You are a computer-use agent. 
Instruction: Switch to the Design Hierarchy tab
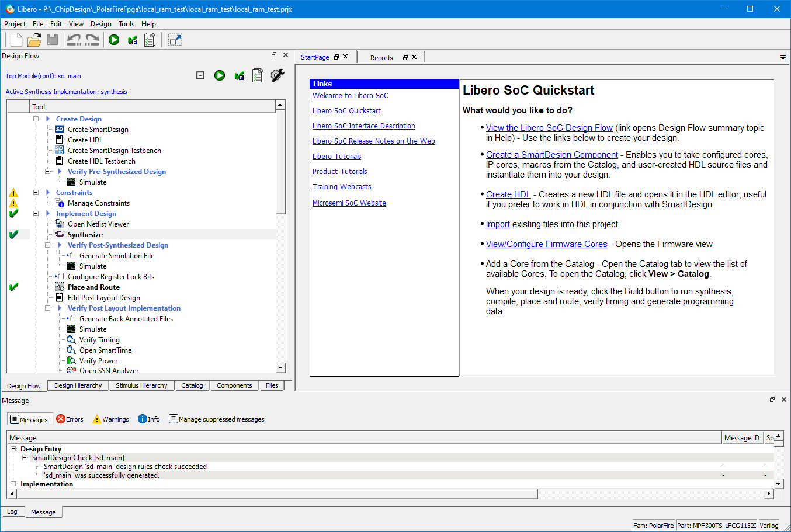point(78,385)
